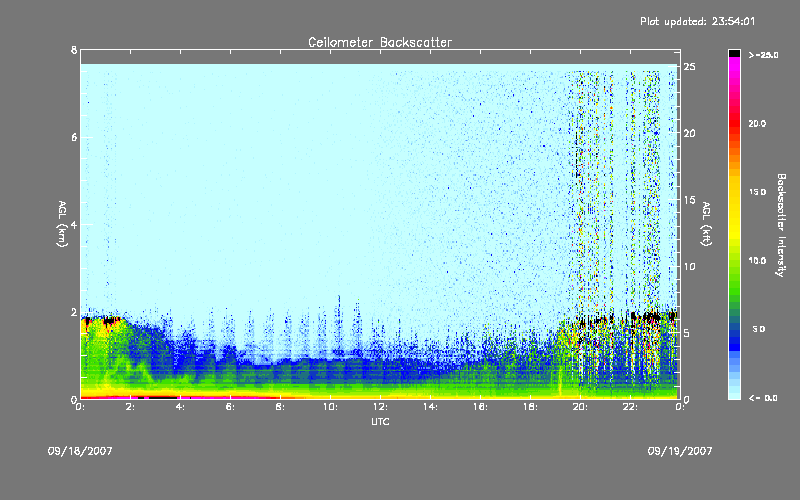Click the "Ceilometer Backscatter" plot title
Screen dimensions: 800x500
[x=380, y=42]
